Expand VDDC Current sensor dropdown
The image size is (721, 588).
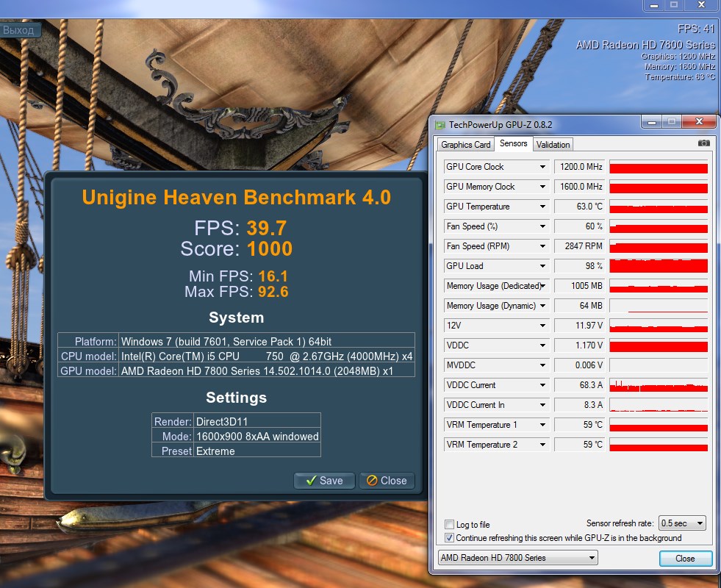coord(542,385)
